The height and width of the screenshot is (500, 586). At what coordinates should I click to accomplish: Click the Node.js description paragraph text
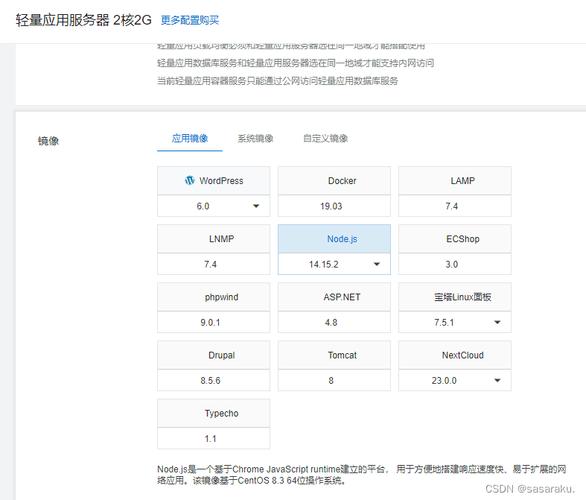click(361, 475)
